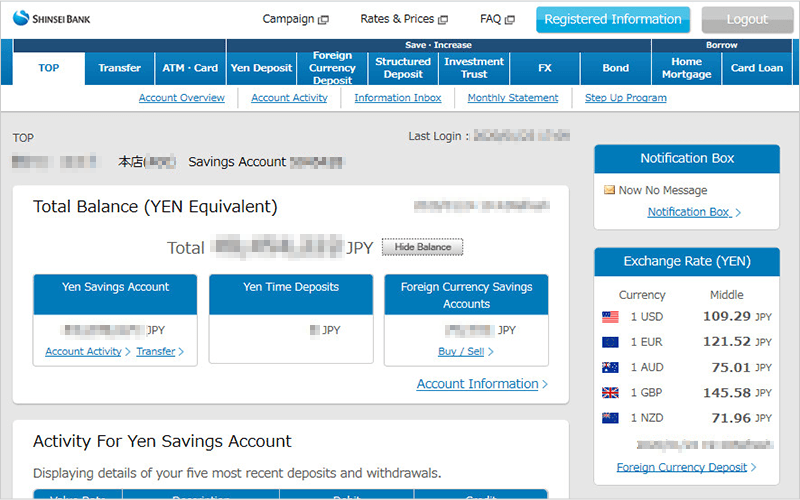
Task: Open Campaign link with external window icon
Action: tap(295, 19)
